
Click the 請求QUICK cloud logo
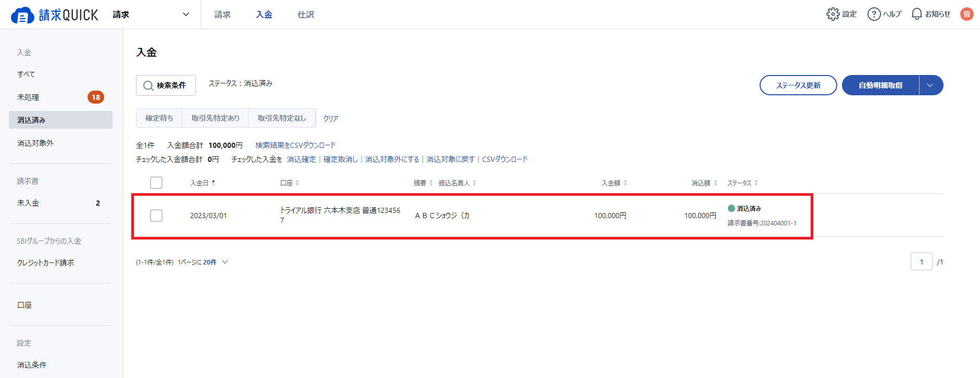[54, 15]
